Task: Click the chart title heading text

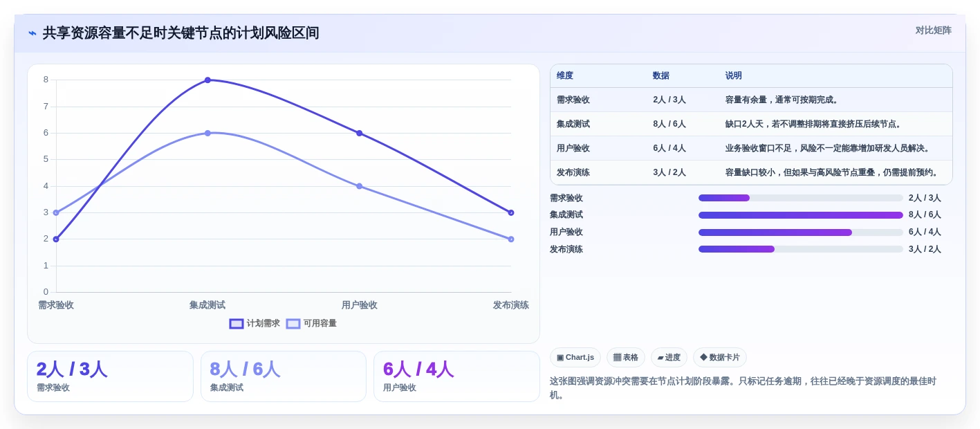Action: [x=181, y=33]
